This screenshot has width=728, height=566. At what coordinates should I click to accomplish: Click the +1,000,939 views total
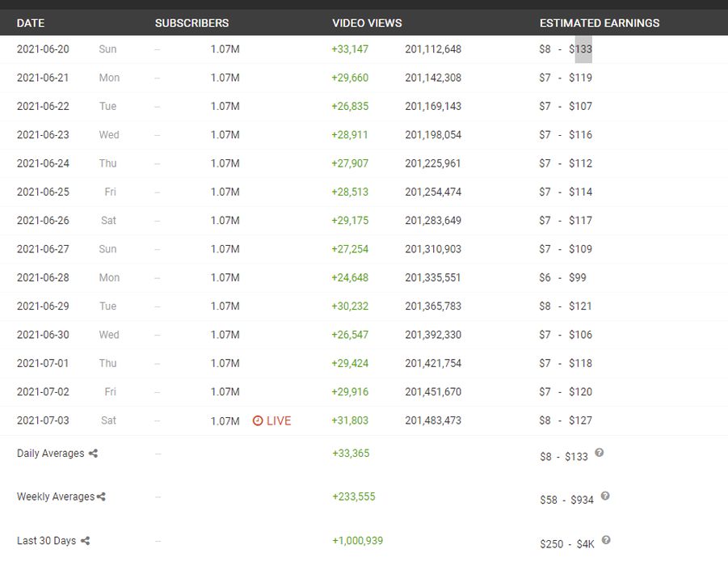click(357, 541)
